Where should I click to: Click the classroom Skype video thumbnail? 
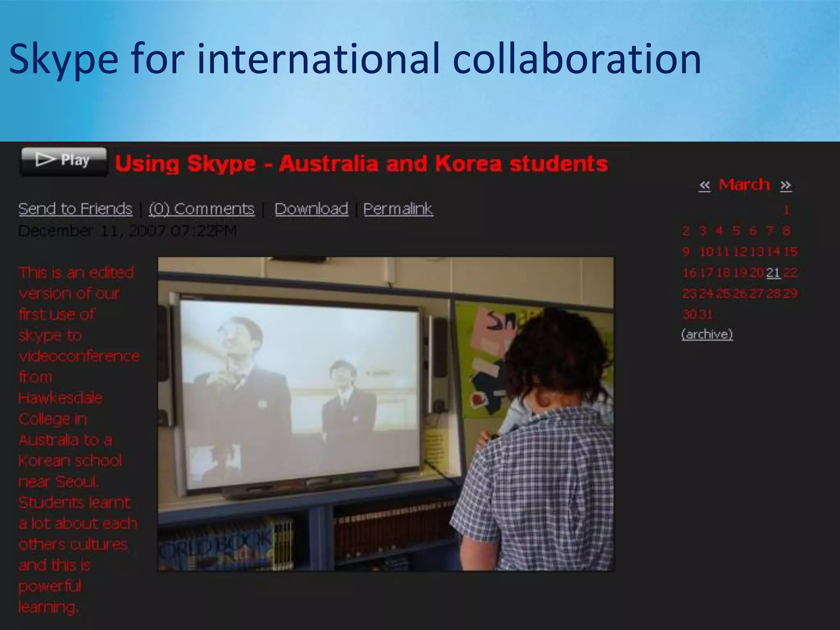point(386,414)
